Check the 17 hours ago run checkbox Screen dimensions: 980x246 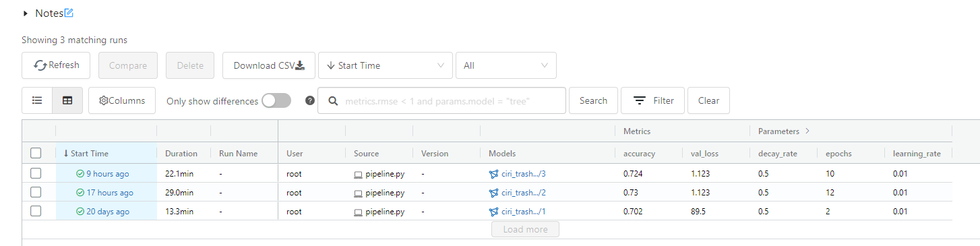click(x=36, y=192)
